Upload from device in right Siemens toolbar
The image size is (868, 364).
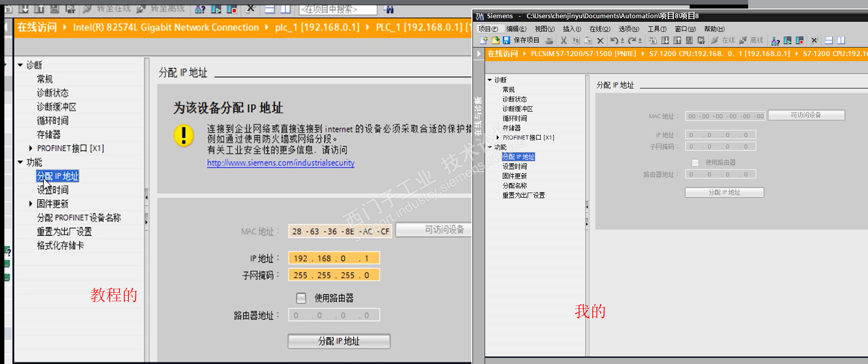(677, 40)
